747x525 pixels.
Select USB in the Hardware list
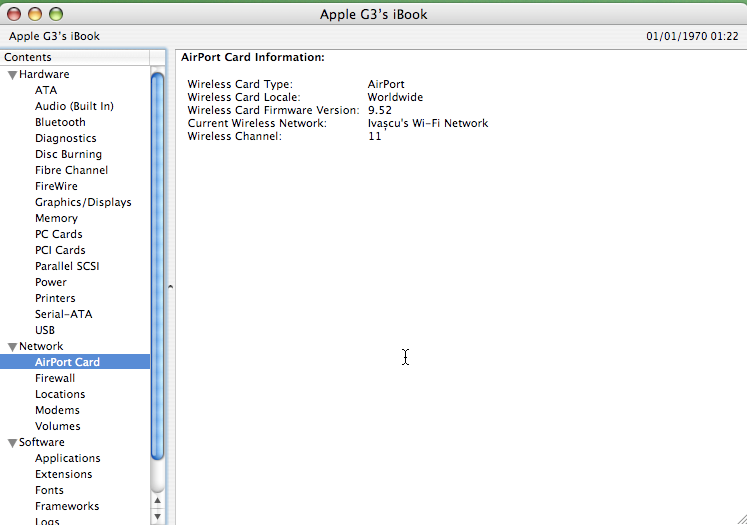[x=45, y=330]
